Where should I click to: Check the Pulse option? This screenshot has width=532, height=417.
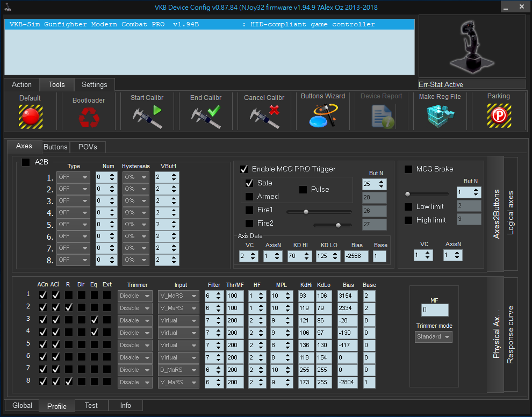click(x=303, y=190)
